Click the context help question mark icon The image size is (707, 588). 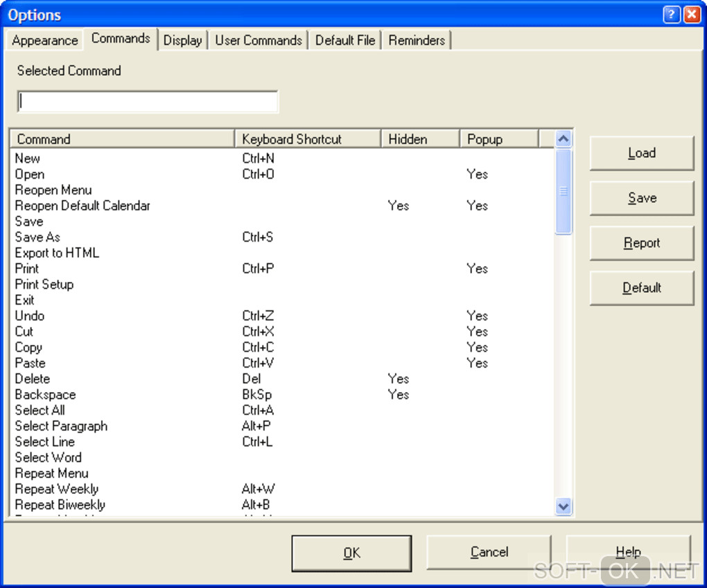coord(672,15)
